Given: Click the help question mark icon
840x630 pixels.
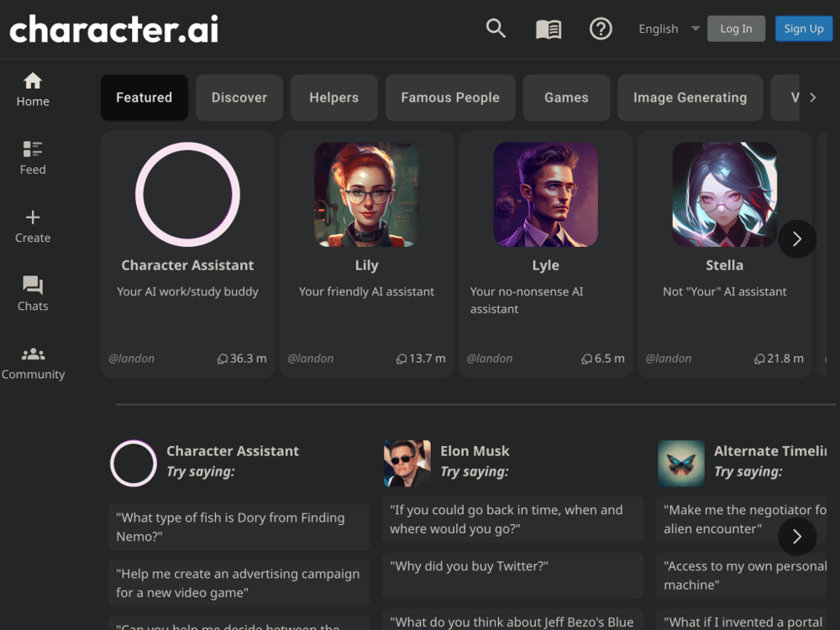Looking at the screenshot, I should coord(601,29).
